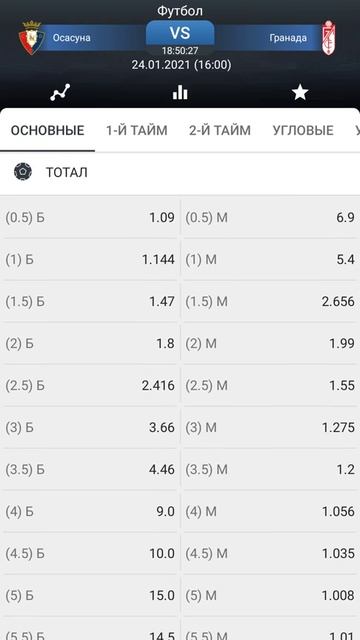The image size is (360, 640).
Task: Switch to the 2-Й ТАЙМ tab
Action: coord(220,130)
